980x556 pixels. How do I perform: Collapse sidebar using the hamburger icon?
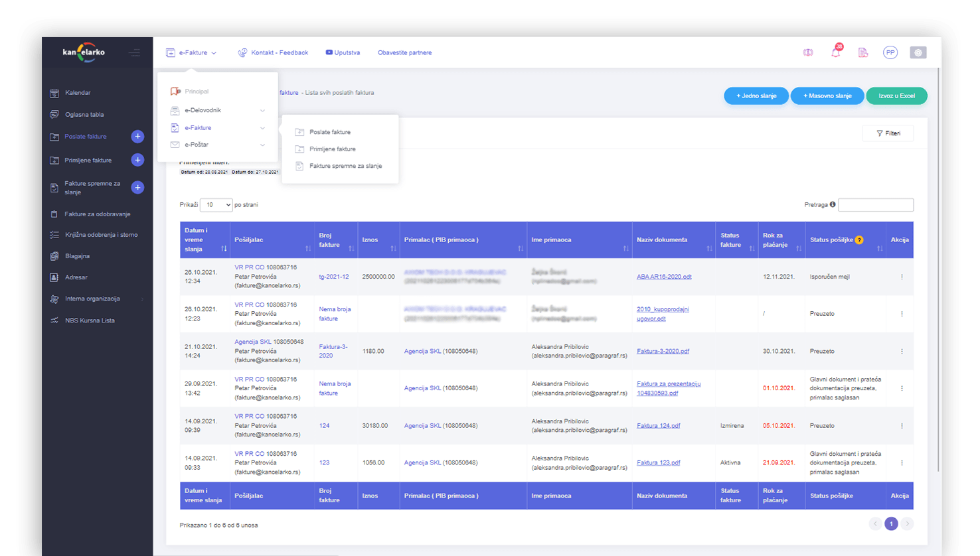[x=135, y=52]
